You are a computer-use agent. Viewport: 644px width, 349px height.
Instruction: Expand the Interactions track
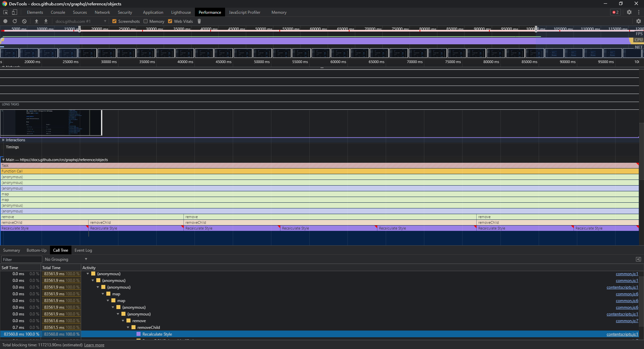(3, 140)
